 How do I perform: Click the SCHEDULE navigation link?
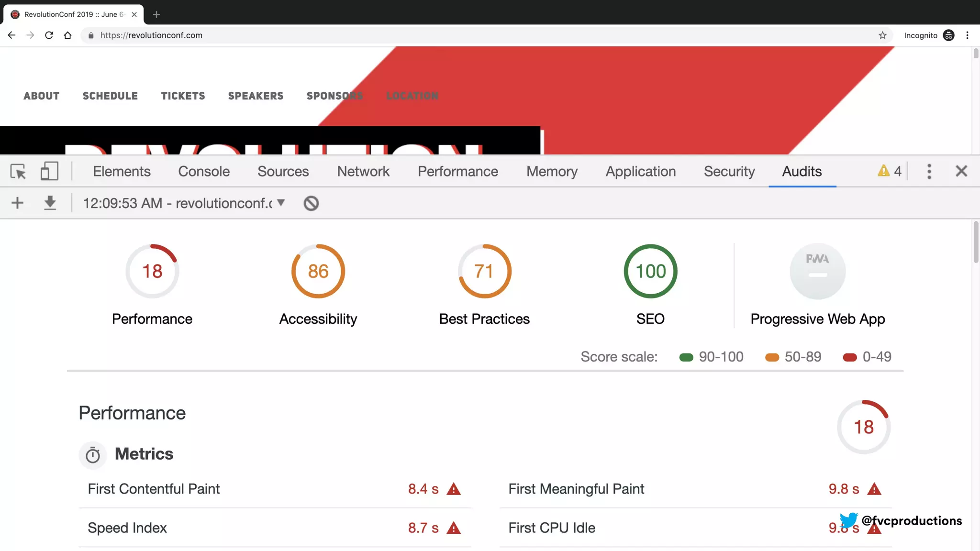(110, 96)
